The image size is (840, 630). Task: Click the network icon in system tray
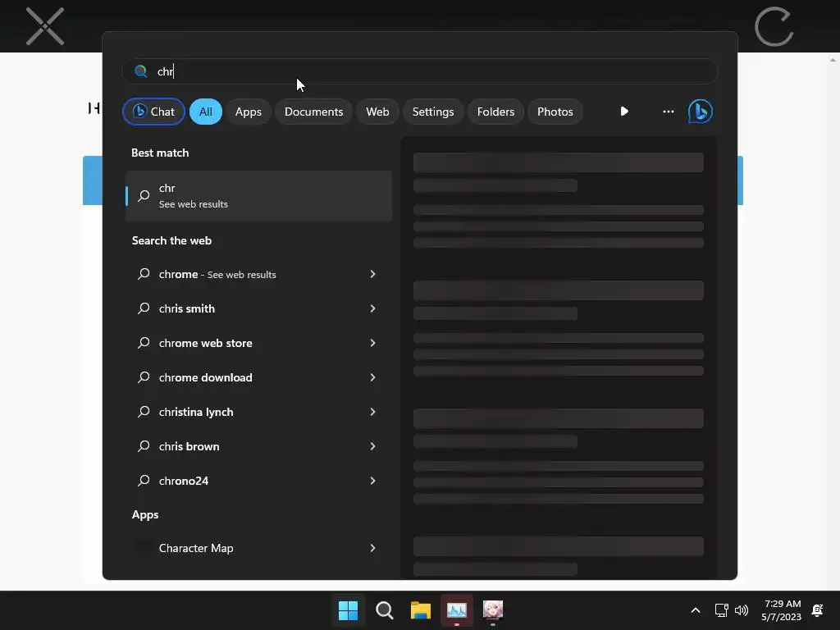click(722, 610)
